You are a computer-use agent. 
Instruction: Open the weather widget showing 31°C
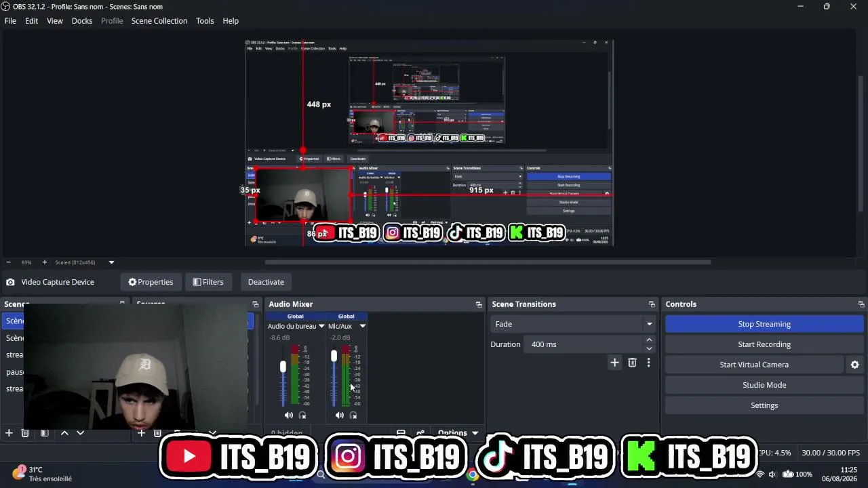[42, 474]
